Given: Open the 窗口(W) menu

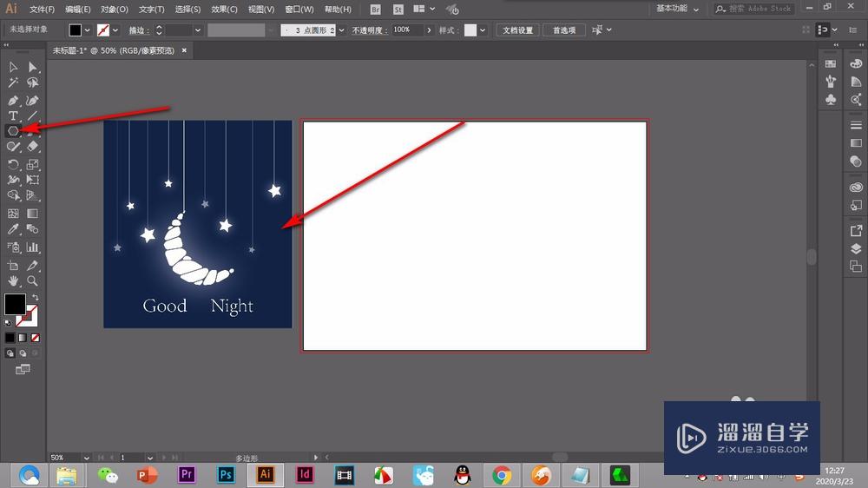Looking at the screenshot, I should [x=299, y=10].
